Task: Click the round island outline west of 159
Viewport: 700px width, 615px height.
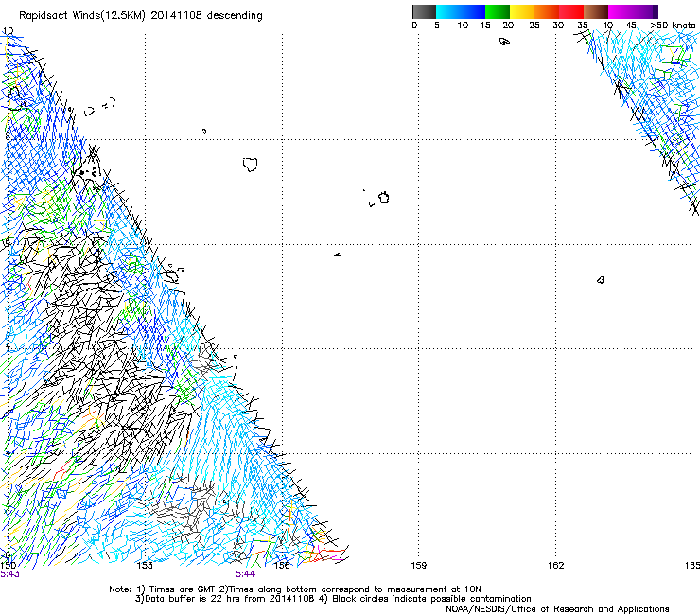Action: point(384,198)
